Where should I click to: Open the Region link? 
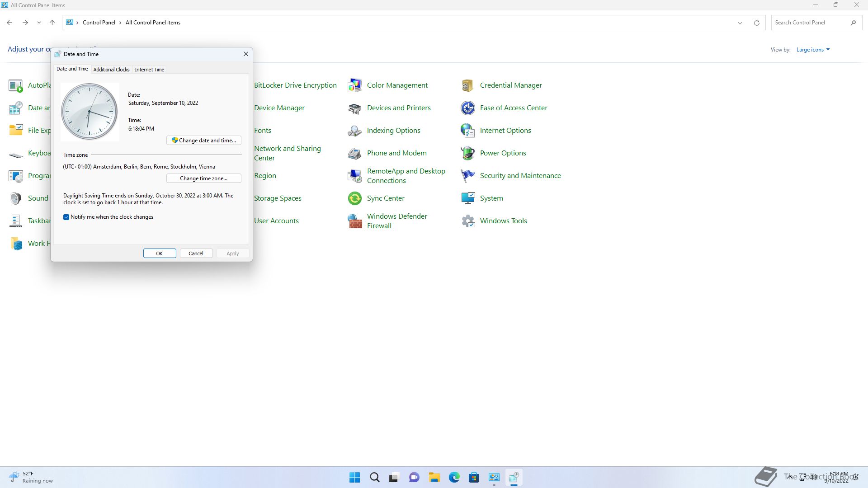[x=265, y=176]
